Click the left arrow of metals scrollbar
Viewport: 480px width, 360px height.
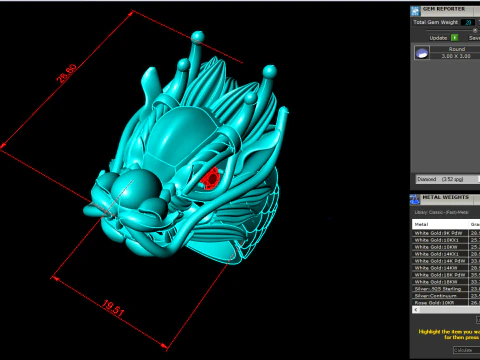pyautogui.click(x=416, y=310)
